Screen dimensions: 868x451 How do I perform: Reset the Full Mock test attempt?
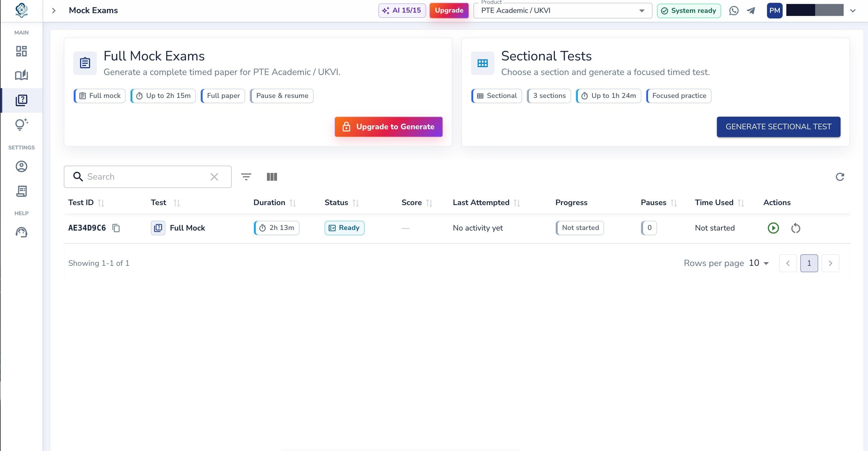(796, 228)
